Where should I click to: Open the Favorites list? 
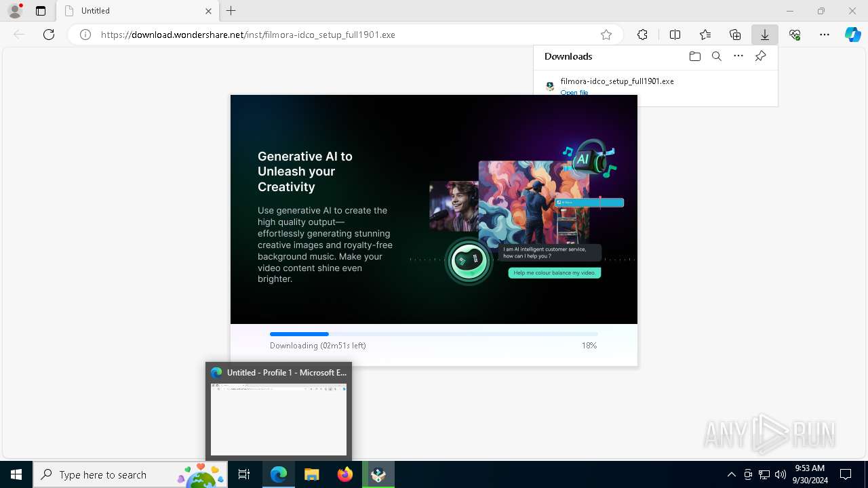tap(705, 35)
